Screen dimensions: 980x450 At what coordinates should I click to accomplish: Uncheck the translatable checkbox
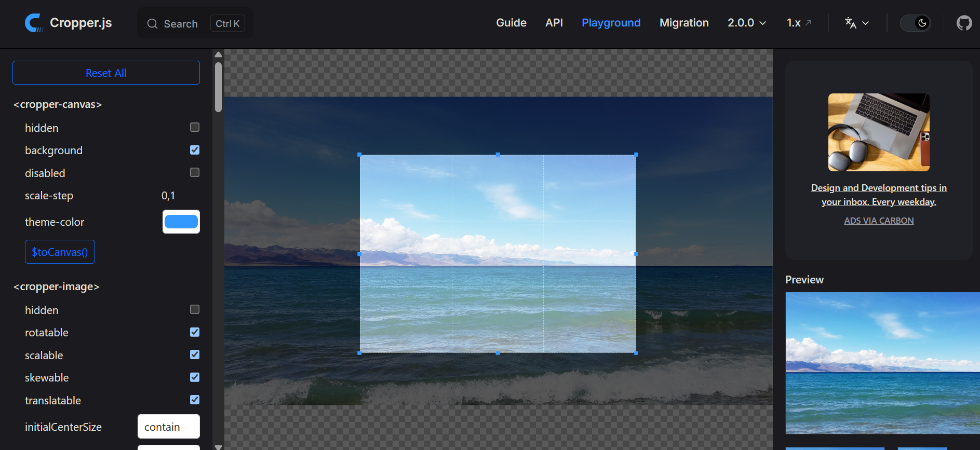pos(195,400)
